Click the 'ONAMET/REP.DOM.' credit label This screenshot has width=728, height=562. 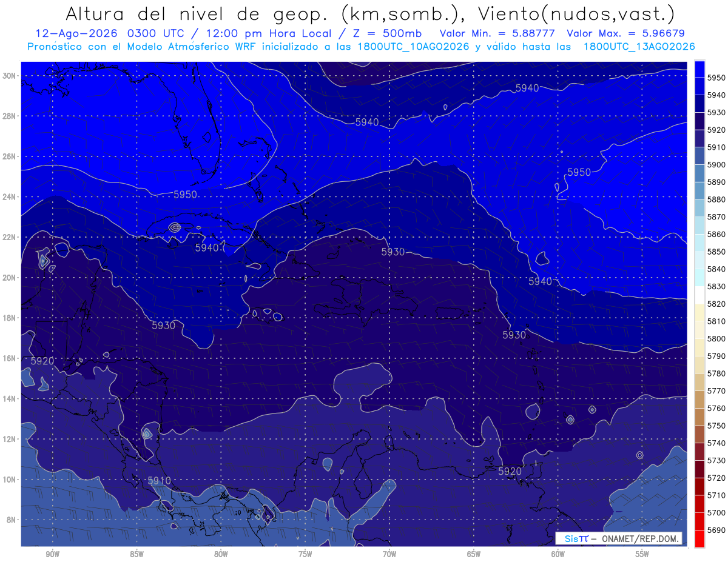(640, 538)
